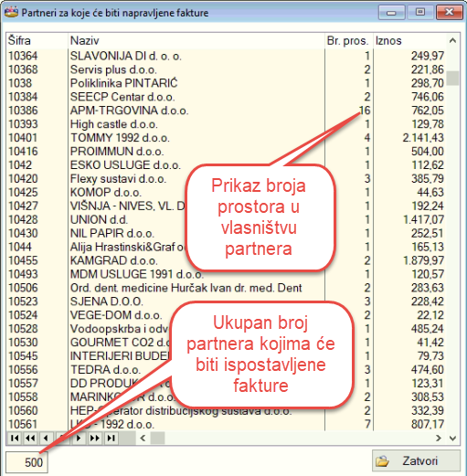Click the application icon in title bar
Screen dimensions: 467x476
11,13
